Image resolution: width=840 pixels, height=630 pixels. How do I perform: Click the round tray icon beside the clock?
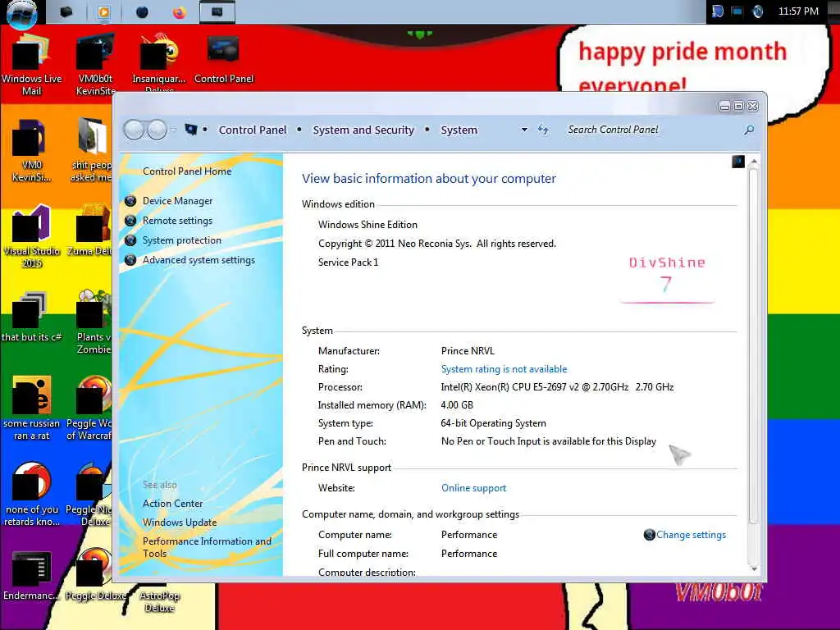[757, 11]
